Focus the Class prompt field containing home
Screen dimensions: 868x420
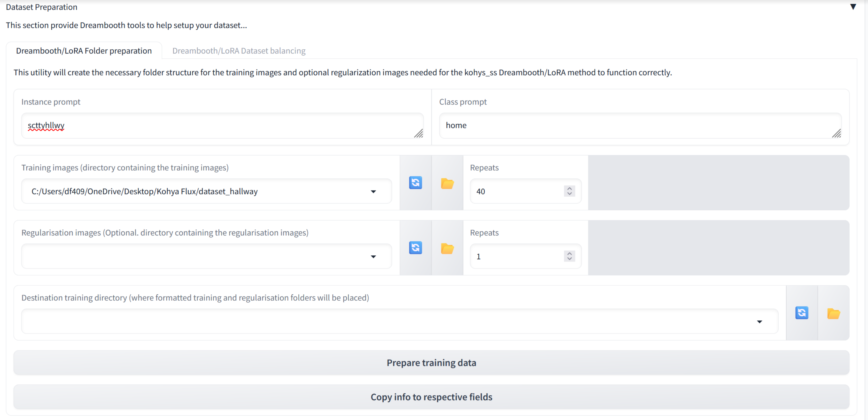(x=633, y=125)
